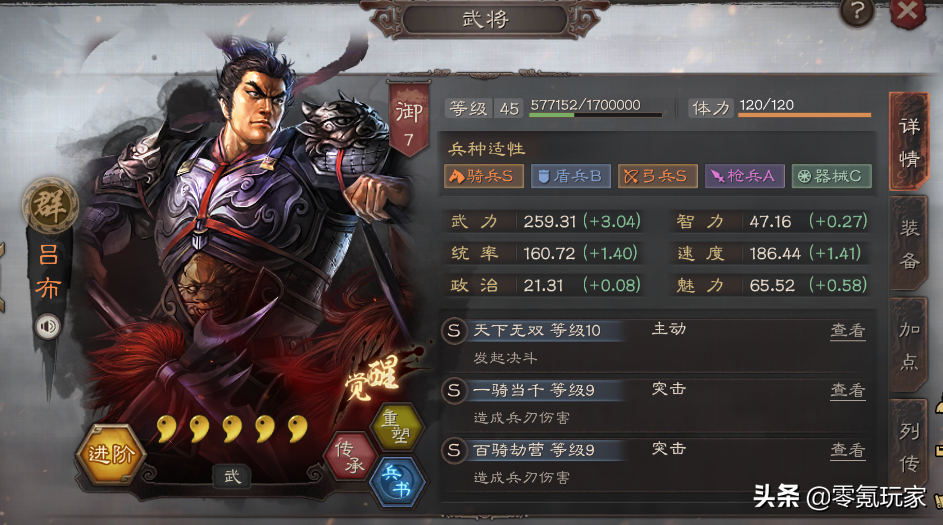Switch to the 加点 side tab

click(909, 345)
